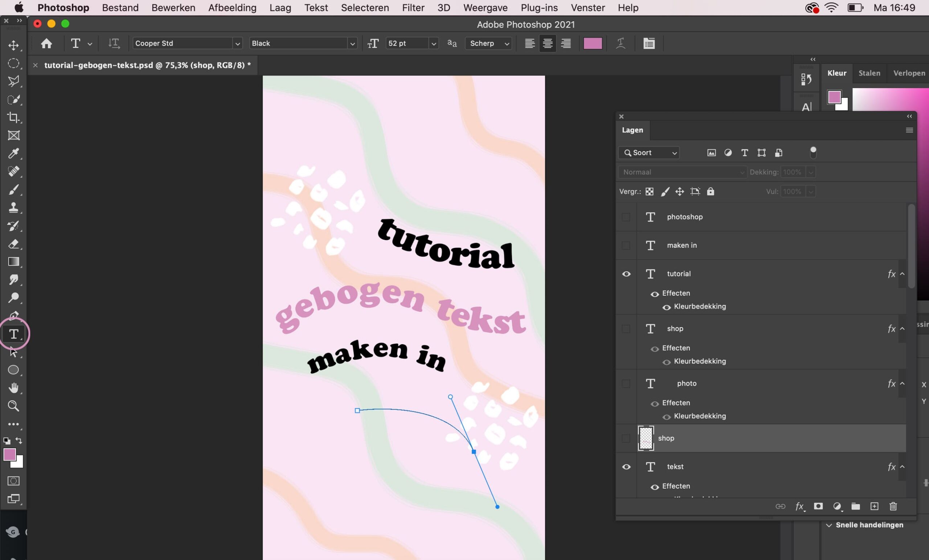Delete the selected layer using the trash icon
Image resolution: width=929 pixels, height=560 pixels.
tap(893, 506)
